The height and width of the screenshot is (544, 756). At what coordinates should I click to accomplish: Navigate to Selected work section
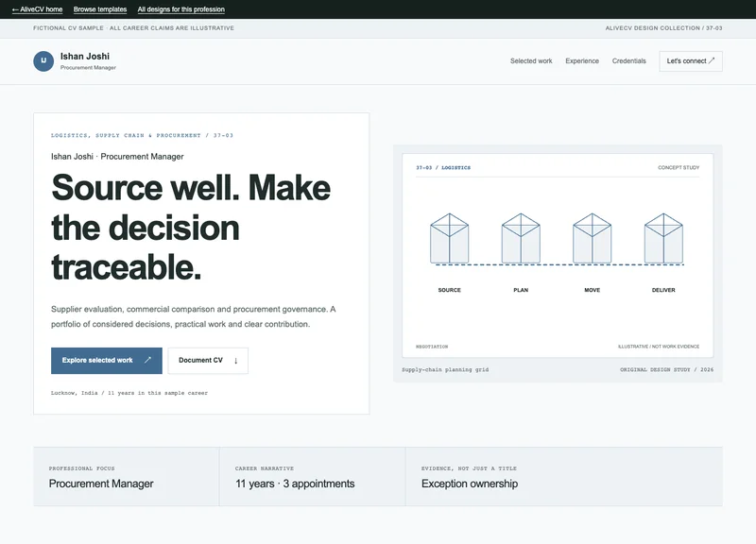531,61
